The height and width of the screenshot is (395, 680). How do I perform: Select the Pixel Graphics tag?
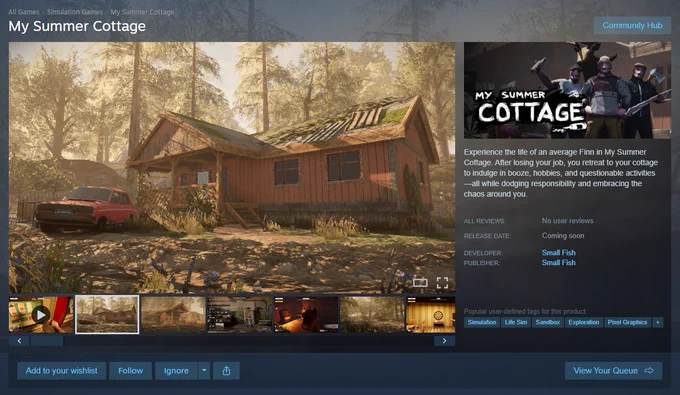click(627, 322)
